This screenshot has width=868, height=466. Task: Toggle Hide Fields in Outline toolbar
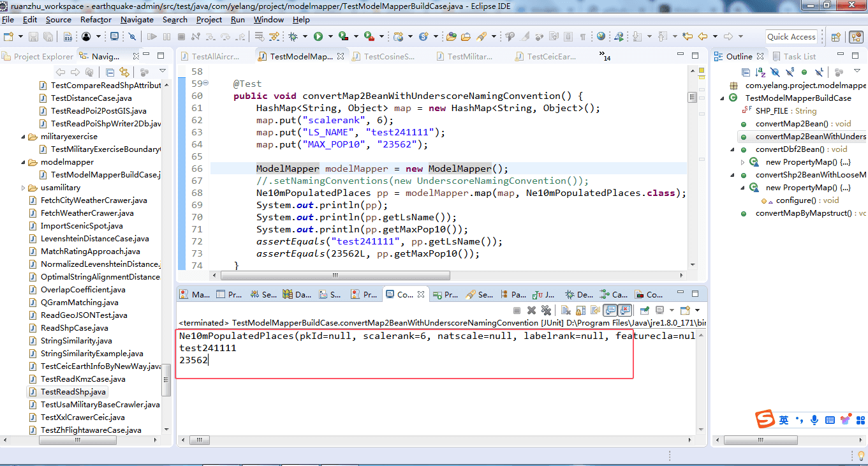coord(775,72)
